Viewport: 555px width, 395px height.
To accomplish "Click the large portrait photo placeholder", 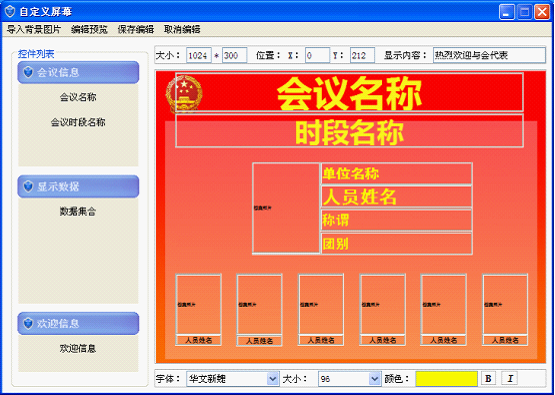I will coord(286,208).
